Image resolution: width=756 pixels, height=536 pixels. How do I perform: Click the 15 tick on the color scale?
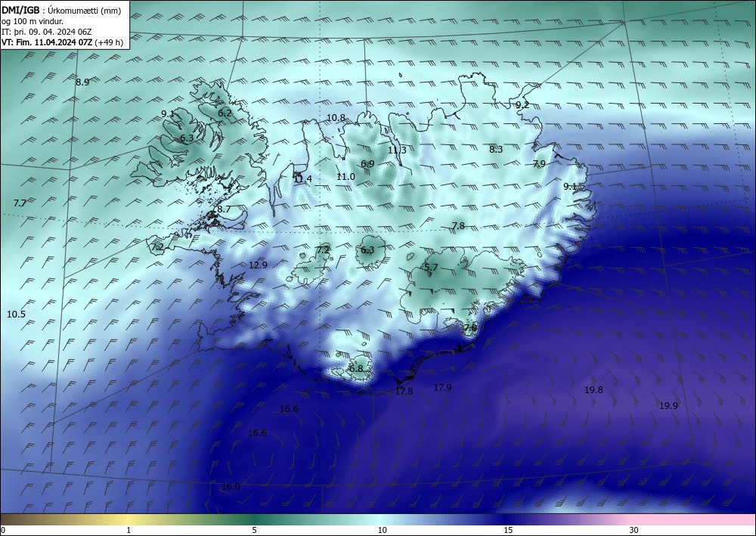coord(508,530)
